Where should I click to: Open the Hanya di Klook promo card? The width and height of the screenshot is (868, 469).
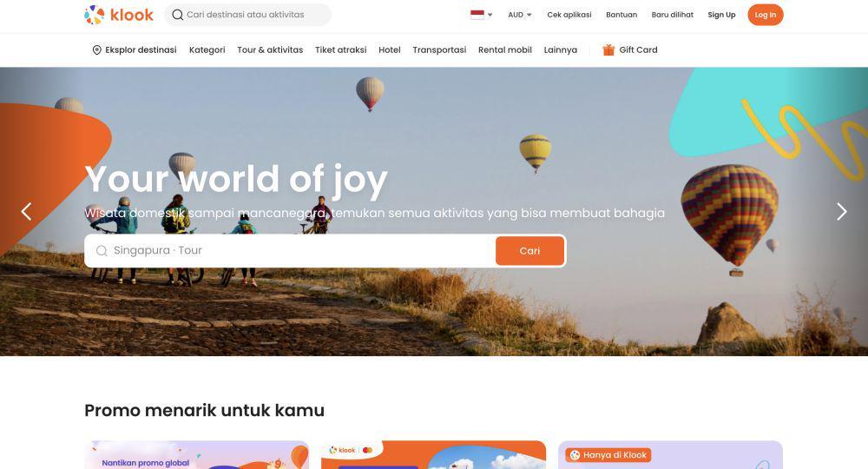tap(670, 454)
